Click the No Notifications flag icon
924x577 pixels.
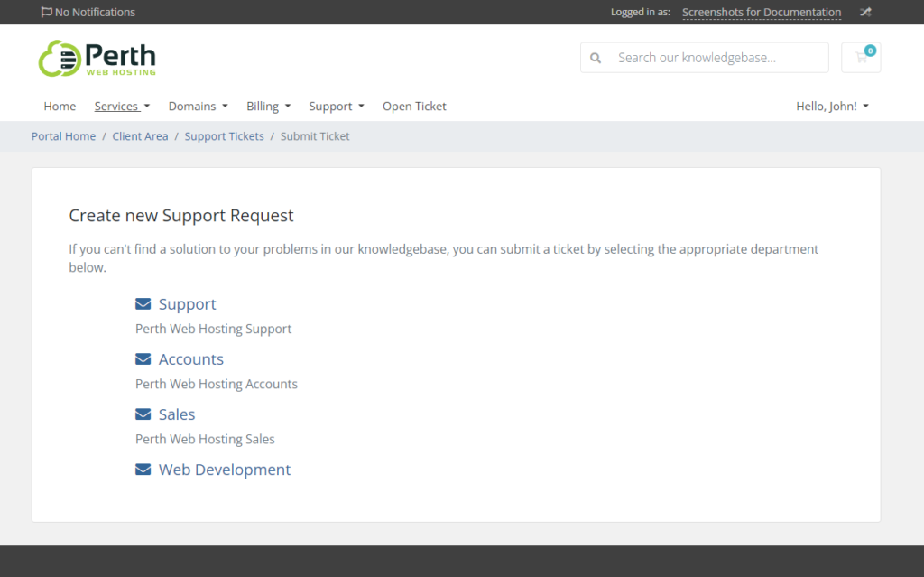coord(47,12)
